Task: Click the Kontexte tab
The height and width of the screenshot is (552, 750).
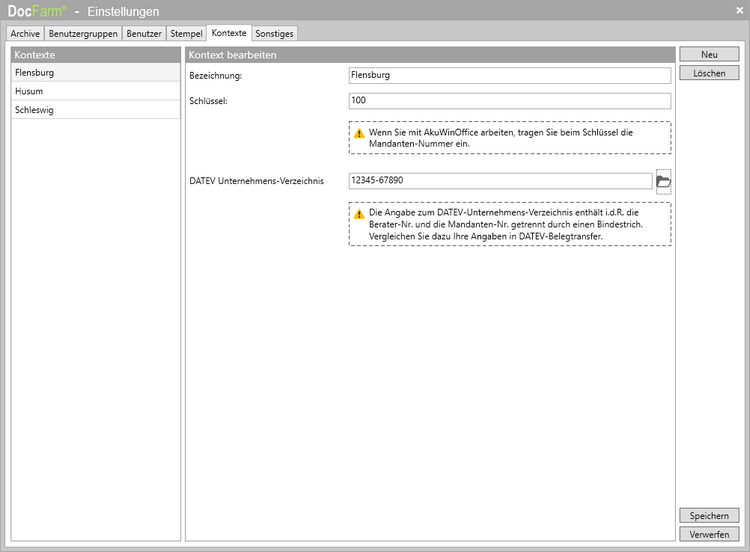Action: [x=229, y=33]
